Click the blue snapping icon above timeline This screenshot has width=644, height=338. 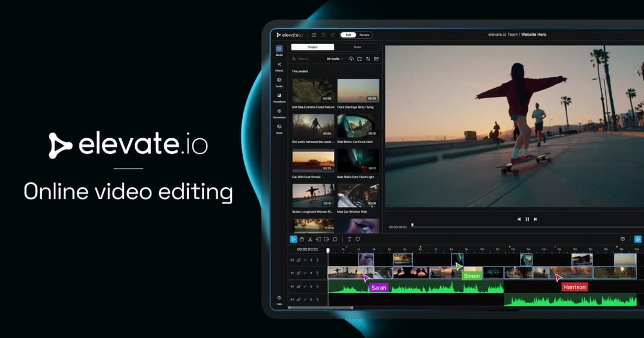click(x=638, y=239)
